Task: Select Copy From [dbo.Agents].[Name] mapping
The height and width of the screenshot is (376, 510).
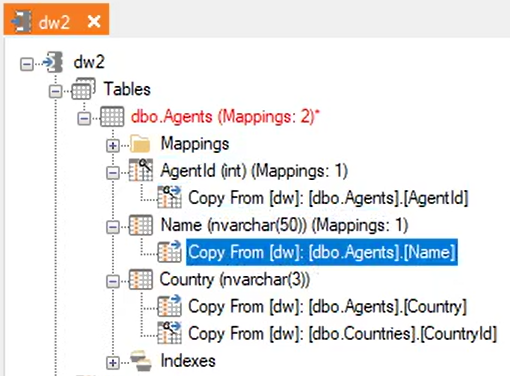Action: pos(322,252)
